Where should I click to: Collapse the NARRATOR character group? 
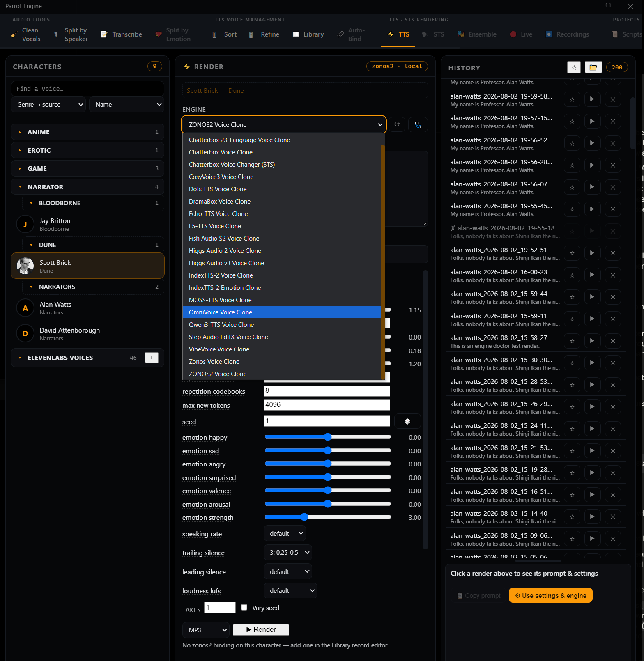87,187
